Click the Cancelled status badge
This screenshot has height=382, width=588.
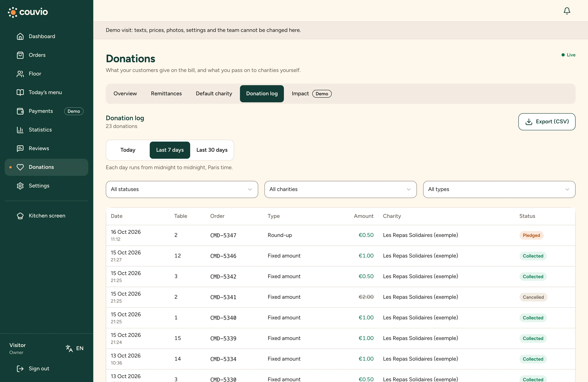point(533,297)
